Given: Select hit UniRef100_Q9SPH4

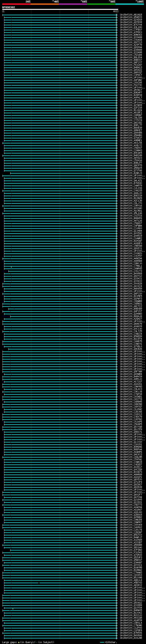Looking at the screenshot, I should click(131, 47).
